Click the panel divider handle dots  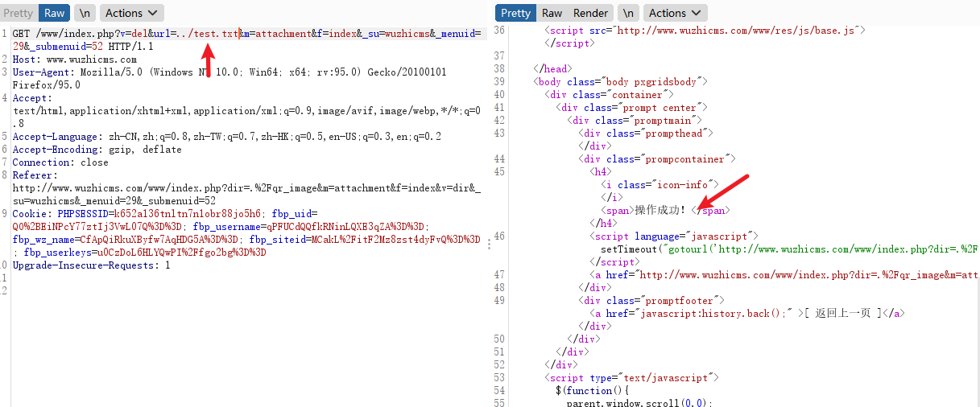pos(490,245)
